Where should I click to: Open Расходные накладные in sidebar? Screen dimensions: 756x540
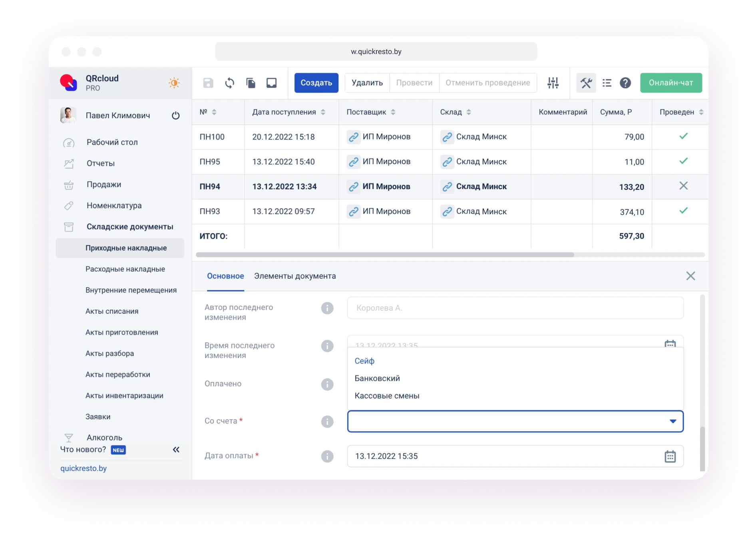[125, 269]
